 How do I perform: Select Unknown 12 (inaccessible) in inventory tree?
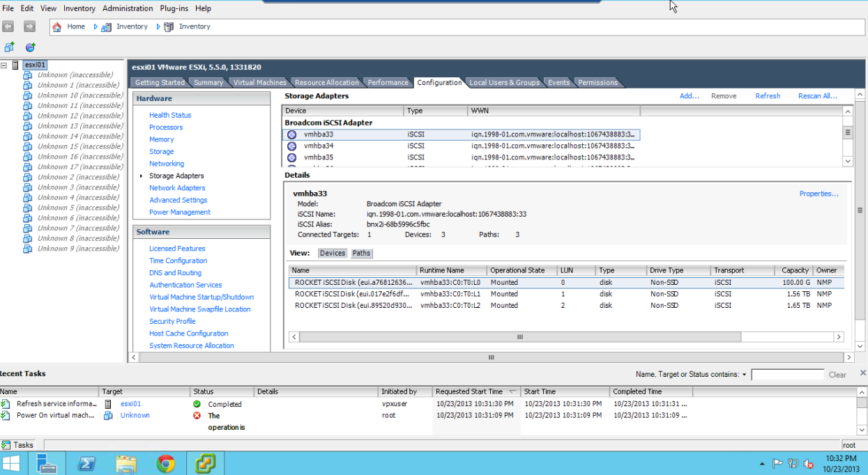[x=79, y=116]
